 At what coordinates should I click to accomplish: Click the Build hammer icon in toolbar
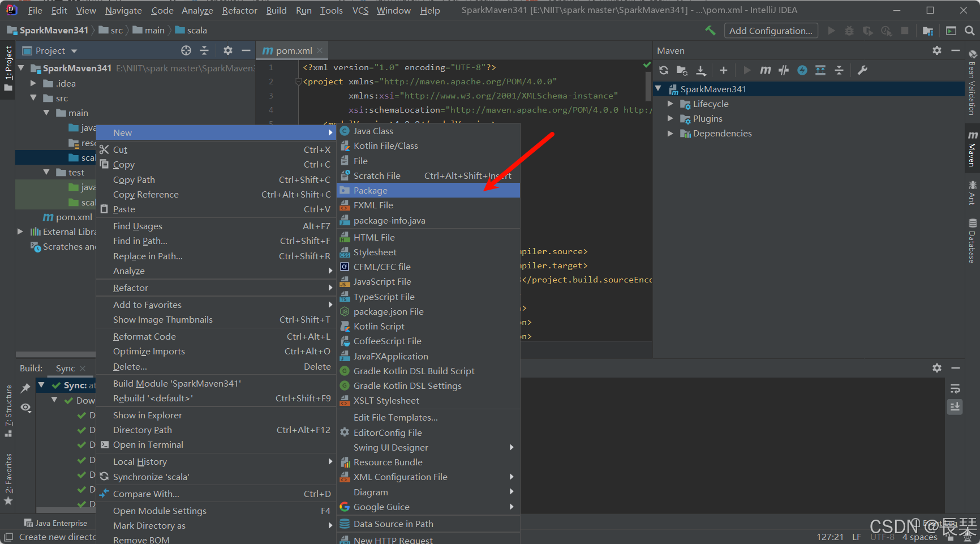coord(710,31)
